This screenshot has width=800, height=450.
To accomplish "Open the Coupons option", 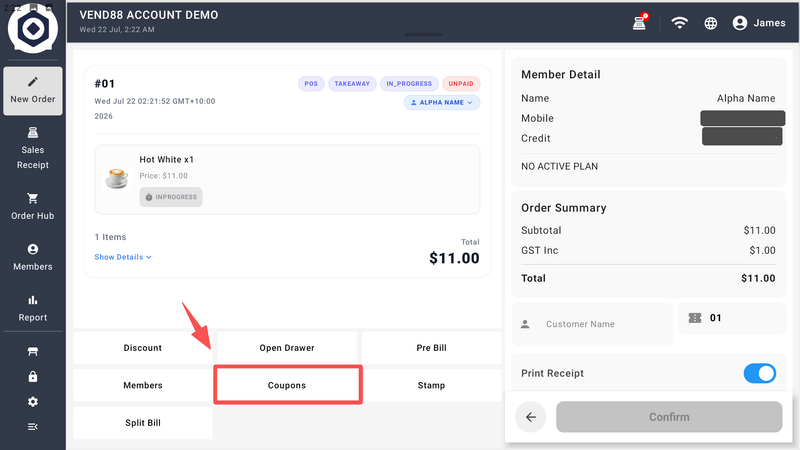I will (x=288, y=385).
